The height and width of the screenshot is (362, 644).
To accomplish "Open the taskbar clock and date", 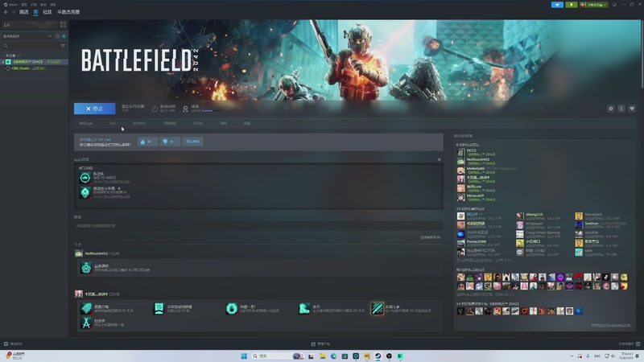I will (627, 356).
